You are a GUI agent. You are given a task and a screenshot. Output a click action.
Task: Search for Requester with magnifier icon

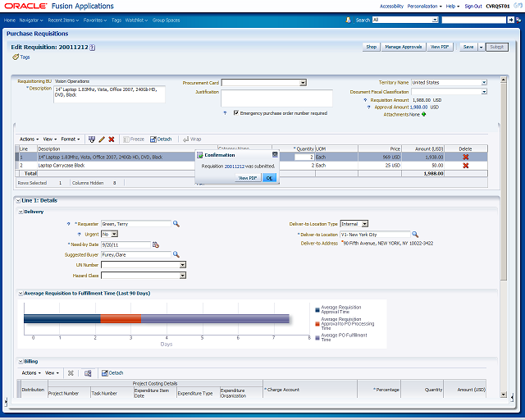[x=176, y=224]
